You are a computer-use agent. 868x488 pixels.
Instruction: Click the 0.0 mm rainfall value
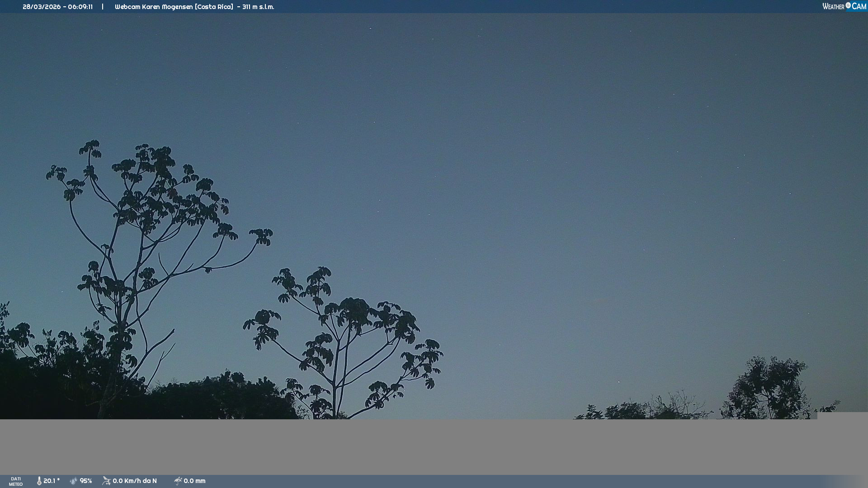point(194,481)
